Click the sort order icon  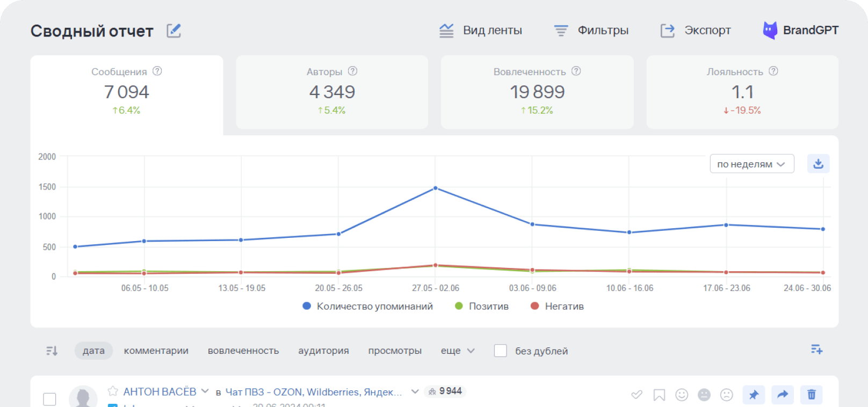[x=52, y=351]
